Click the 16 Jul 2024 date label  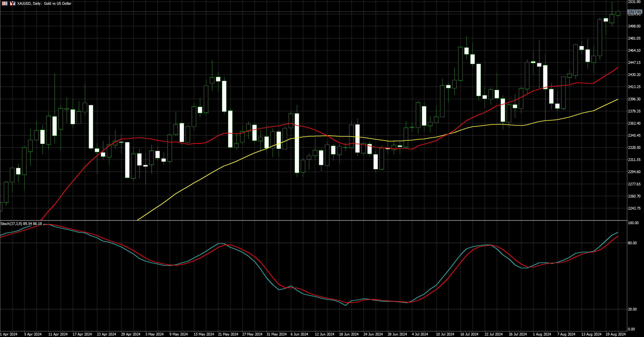click(x=469, y=334)
